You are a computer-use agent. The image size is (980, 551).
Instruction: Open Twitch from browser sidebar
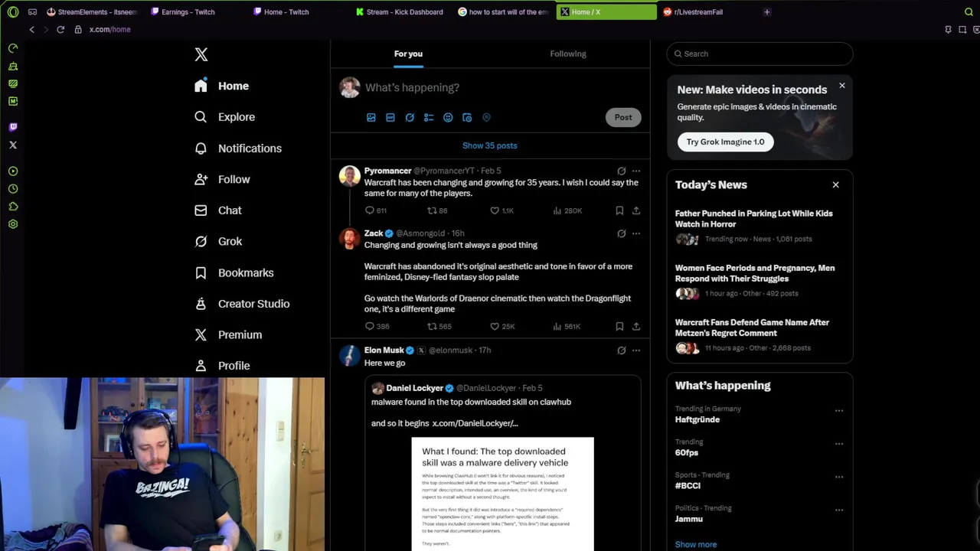point(13,127)
